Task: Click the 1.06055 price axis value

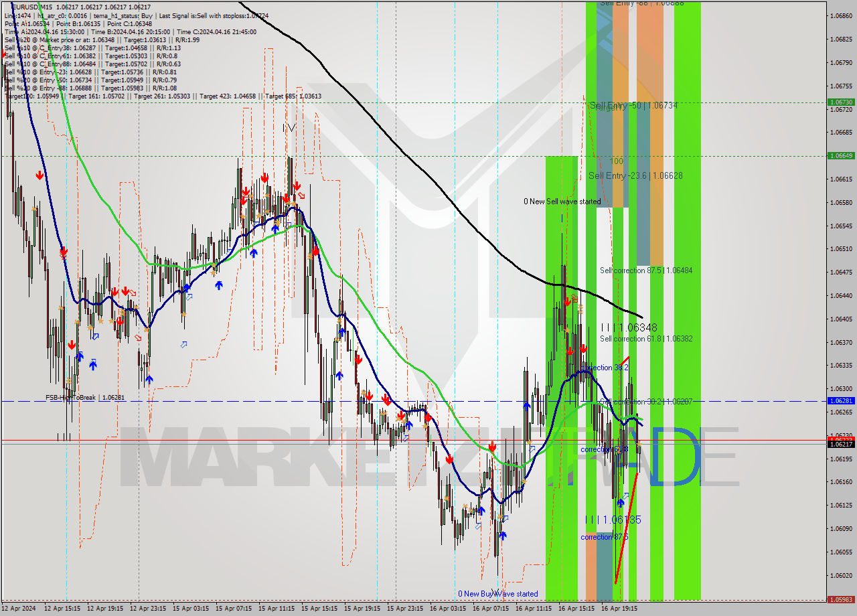Action: pos(841,552)
